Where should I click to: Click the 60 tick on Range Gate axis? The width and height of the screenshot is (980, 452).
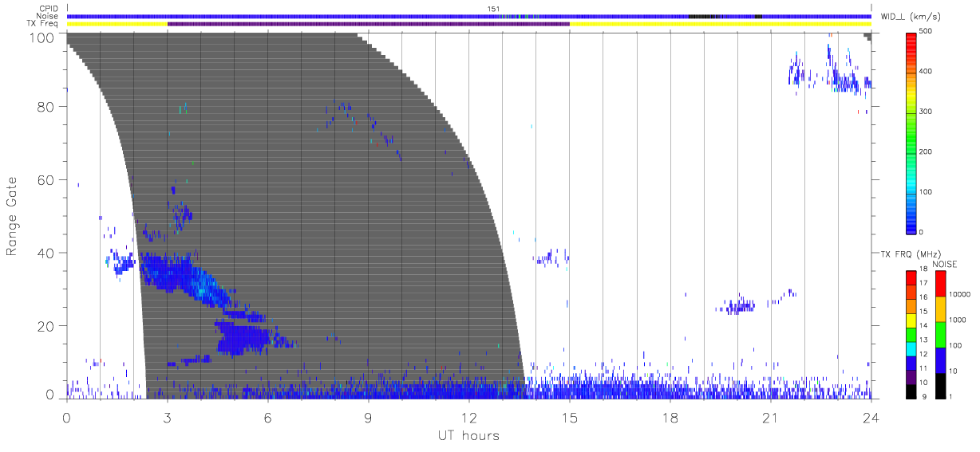click(x=47, y=180)
